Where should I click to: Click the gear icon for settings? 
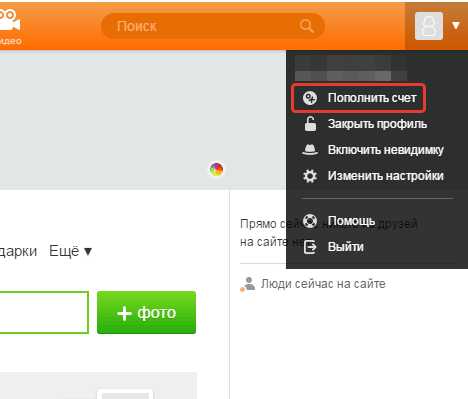point(310,176)
